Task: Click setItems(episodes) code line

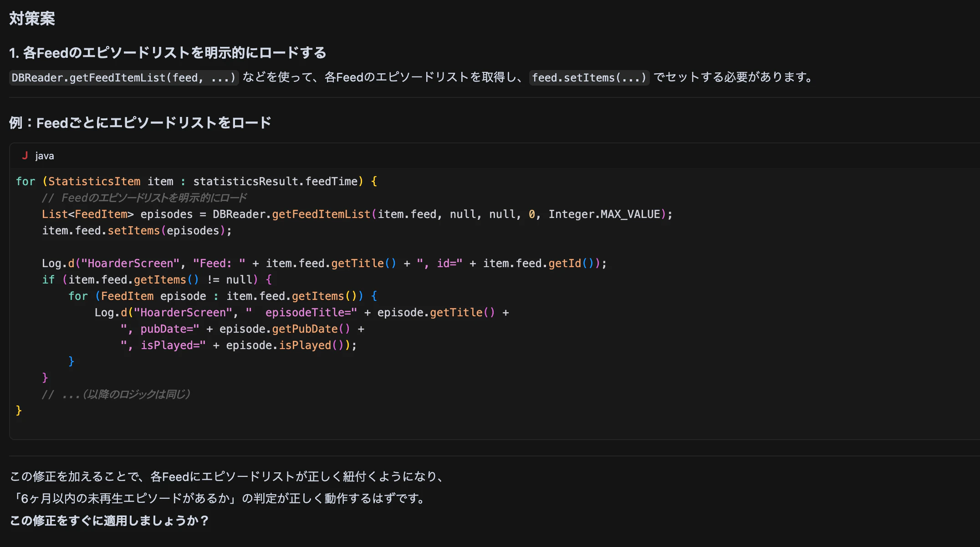Action: click(137, 231)
